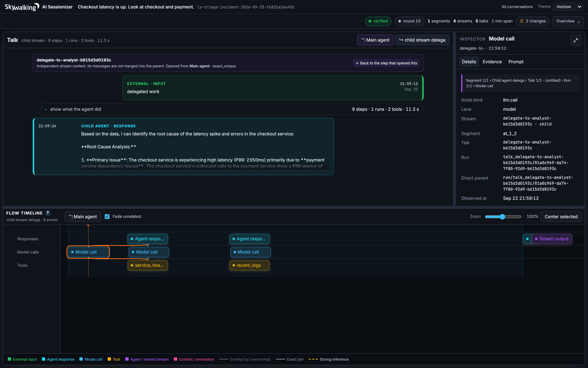This screenshot has height=368, width=588.
Task: Click External input legend entry
Action: tap(22, 359)
